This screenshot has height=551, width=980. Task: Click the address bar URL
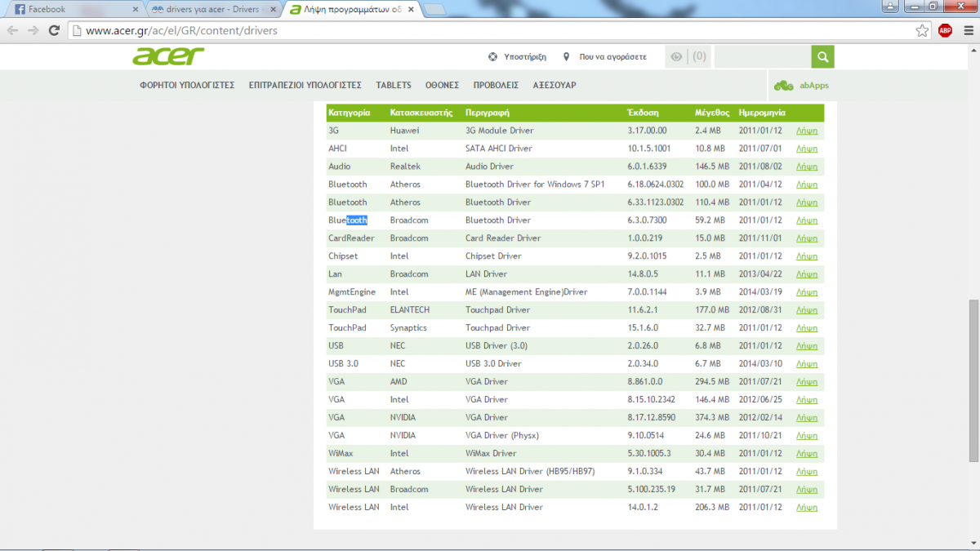click(x=181, y=31)
